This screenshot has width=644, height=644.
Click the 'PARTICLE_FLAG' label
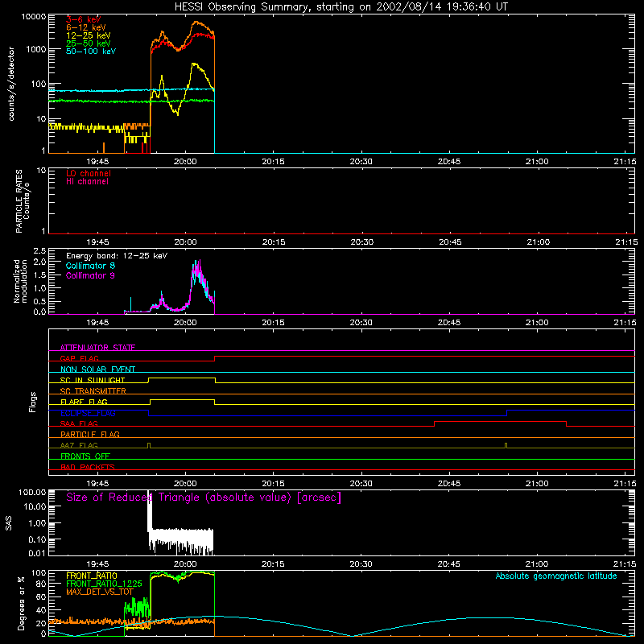click(x=90, y=434)
